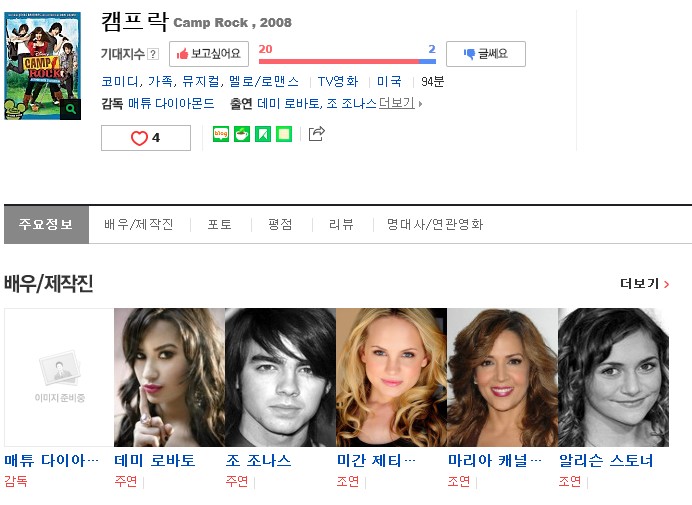Vote thumbs-down 글쎄요 button
The width and height of the screenshot is (692, 505).
tap(486, 54)
